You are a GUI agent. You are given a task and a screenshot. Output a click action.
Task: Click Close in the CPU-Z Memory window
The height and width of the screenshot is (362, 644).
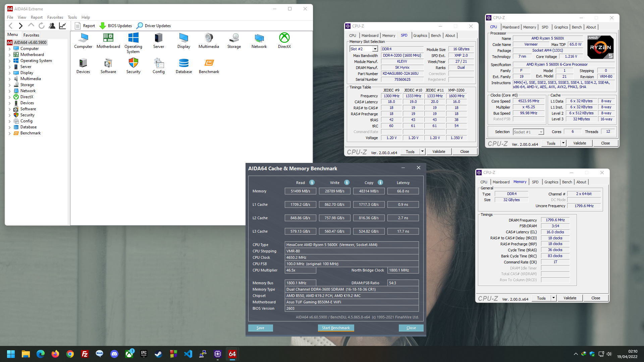coord(596,298)
